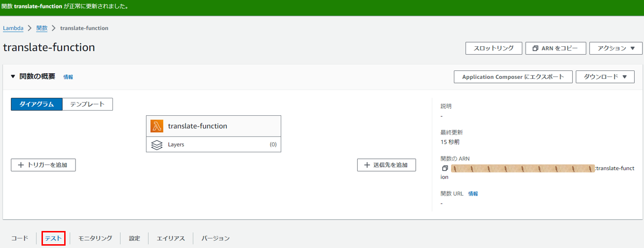Collapse the 関数の概要 section triangle
This screenshot has width=644, height=248.
13,77
